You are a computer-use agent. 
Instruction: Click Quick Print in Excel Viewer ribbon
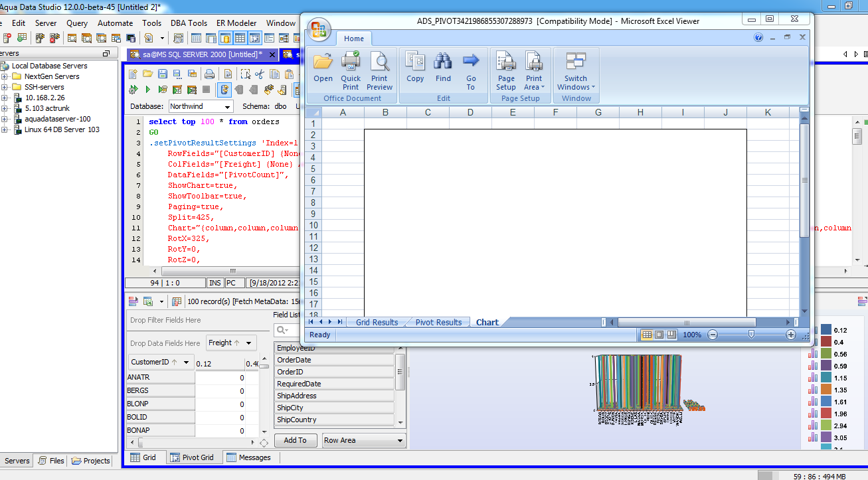pyautogui.click(x=351, y=70)
